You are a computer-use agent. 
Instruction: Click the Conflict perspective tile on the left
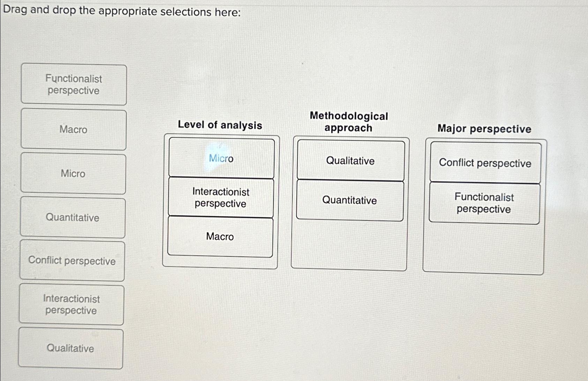72,261
